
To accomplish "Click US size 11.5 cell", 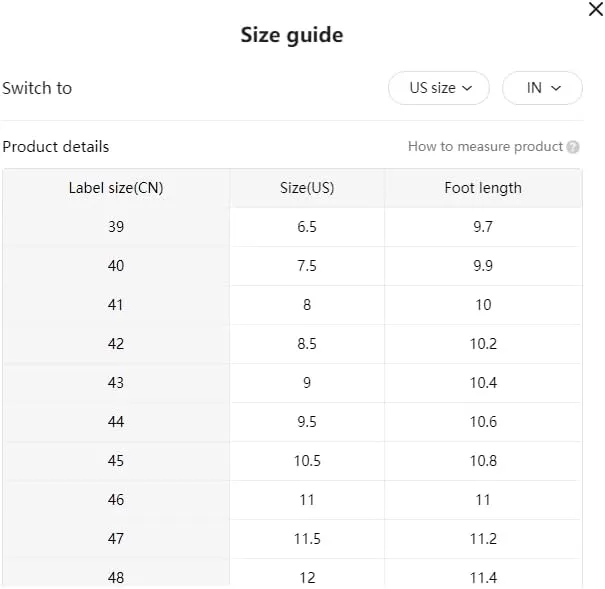I will (307, 538).
